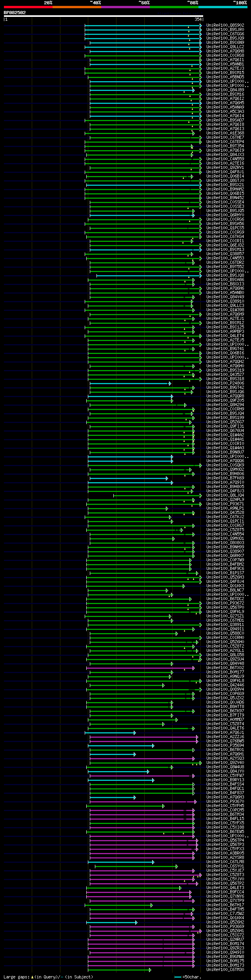Screen dimensions: 251x980
Task: Open the UniRef100_Q8LJQ4 hit
Action: [x=225, y=495]
